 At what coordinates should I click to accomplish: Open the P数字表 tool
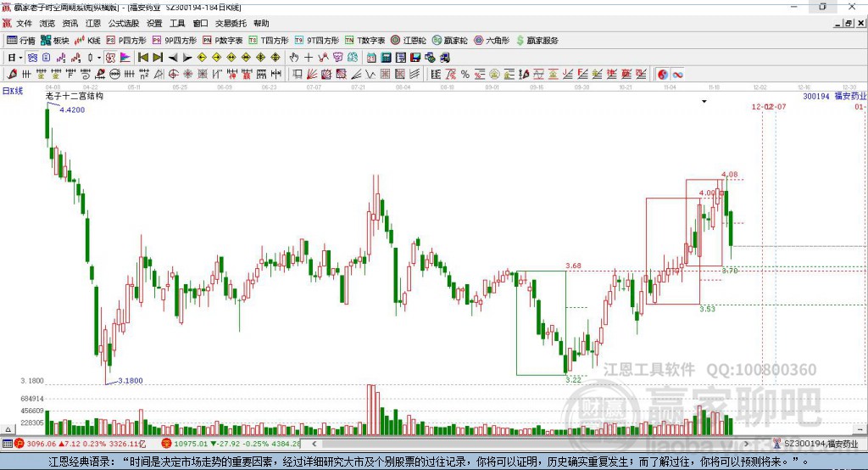coord(223,41)
